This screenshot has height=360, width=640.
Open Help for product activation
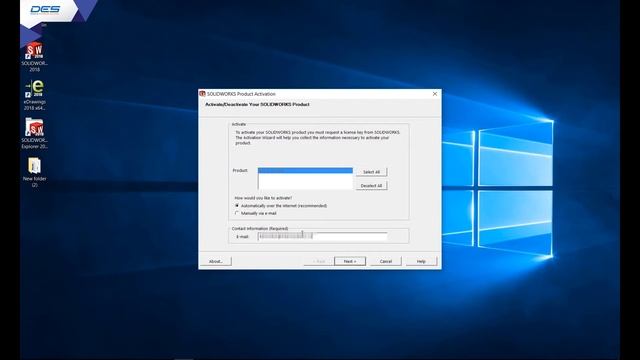pos(421,261)
